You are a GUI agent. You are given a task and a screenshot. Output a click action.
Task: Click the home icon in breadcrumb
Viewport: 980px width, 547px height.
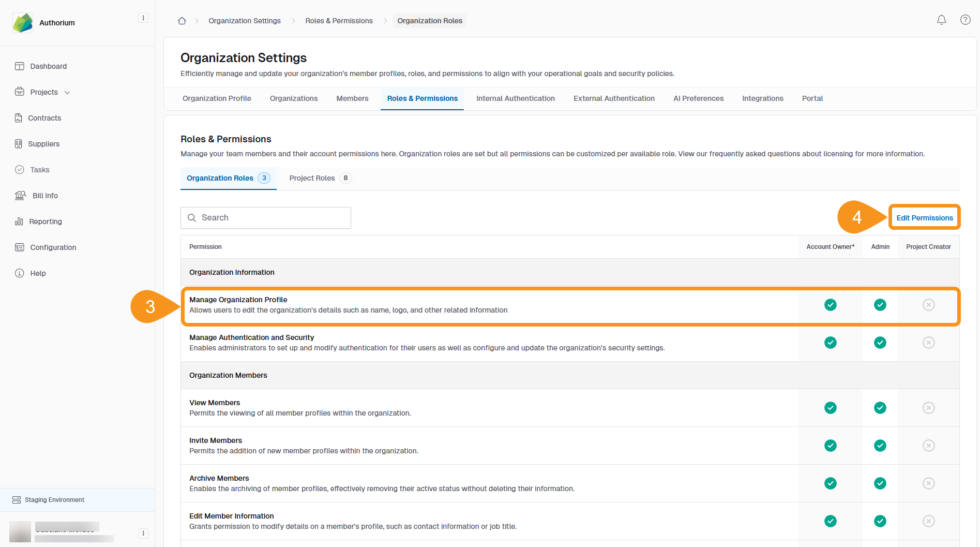coord(182,21)
